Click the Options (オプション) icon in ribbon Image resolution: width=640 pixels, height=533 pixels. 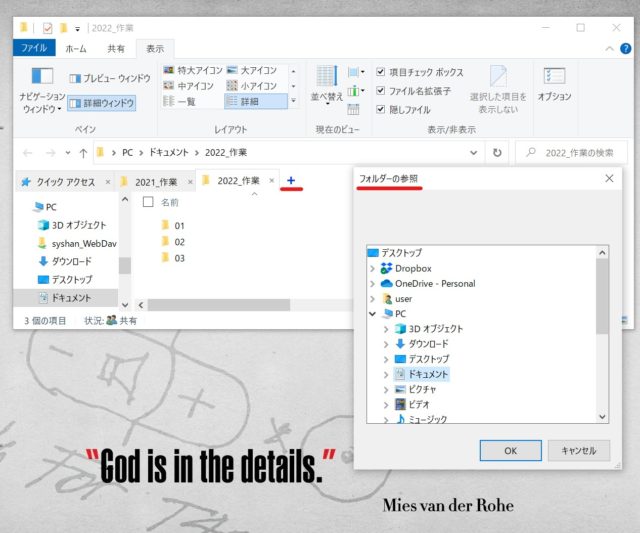[x=554, y=78]
